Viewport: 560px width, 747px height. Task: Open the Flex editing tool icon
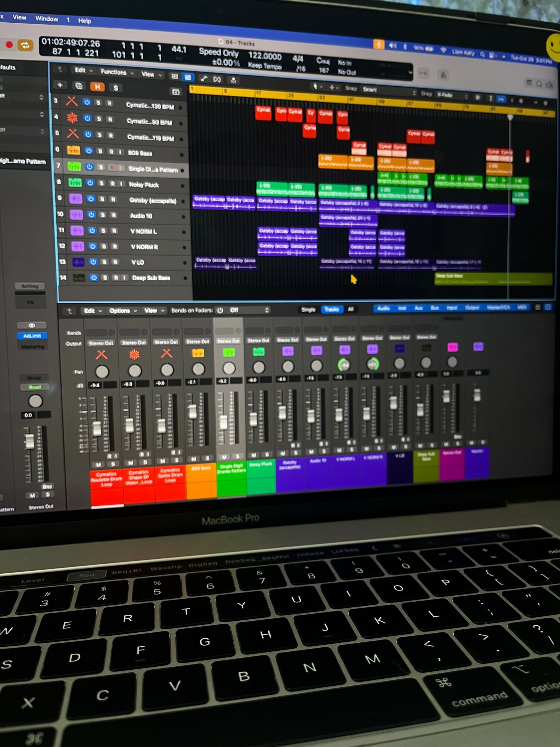coord(217,79)
